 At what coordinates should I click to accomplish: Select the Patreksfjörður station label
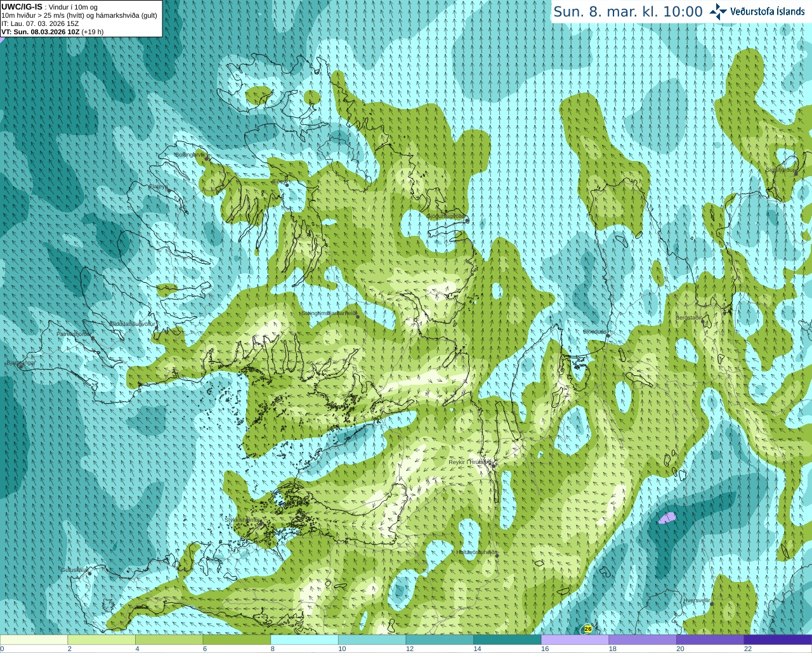pos(74,333)
